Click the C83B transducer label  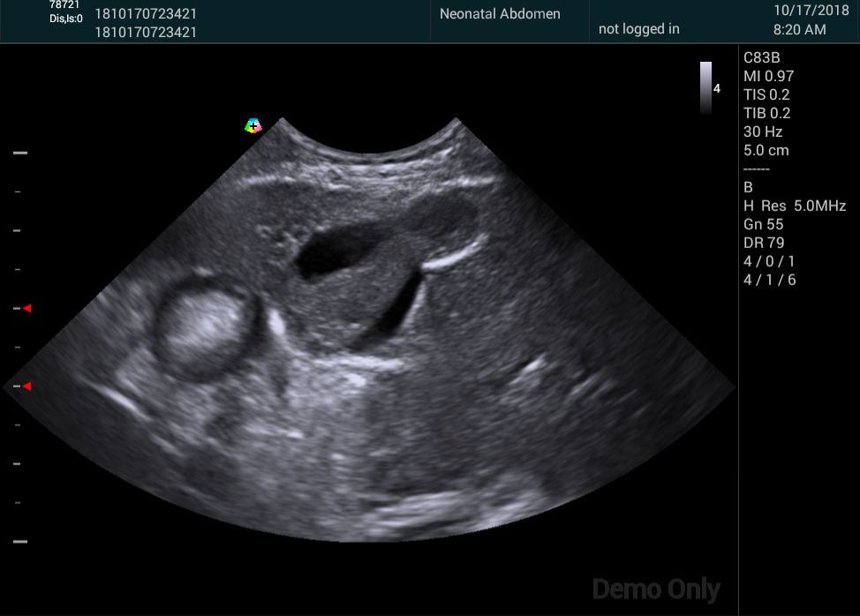[x=761, y=57]
